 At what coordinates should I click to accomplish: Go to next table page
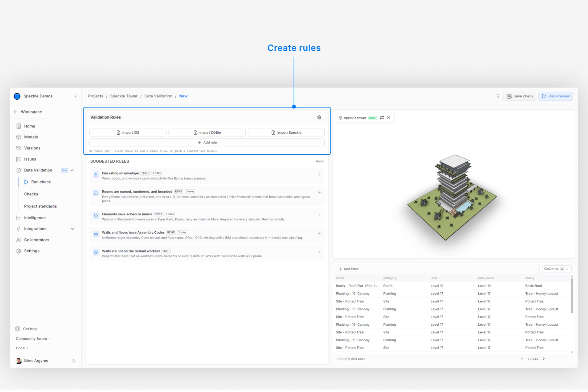pos(544,359)
